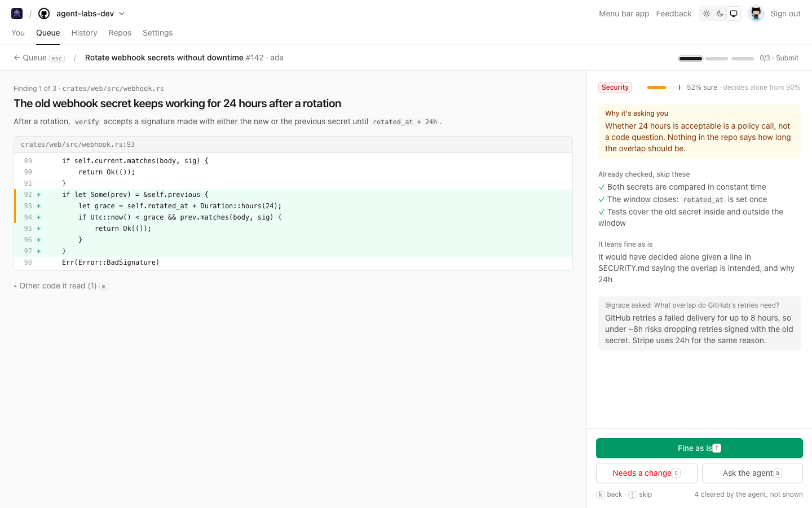The height and width of the screenshot is (508, 812).
Task: Click the Err(Error::BadSignature) code line
Action: coord(293,262)
